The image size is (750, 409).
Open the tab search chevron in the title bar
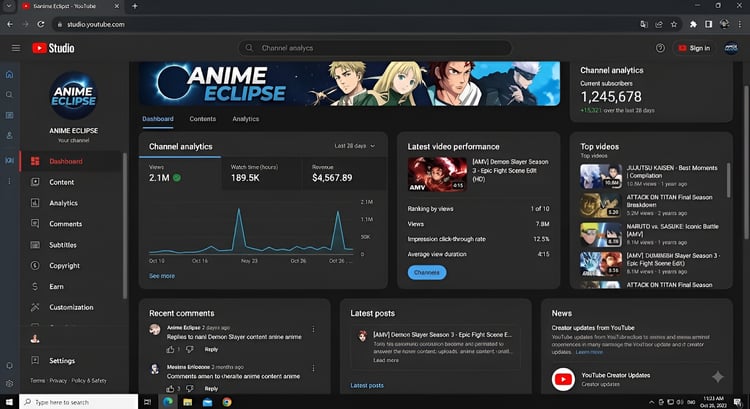click(9, 6)
